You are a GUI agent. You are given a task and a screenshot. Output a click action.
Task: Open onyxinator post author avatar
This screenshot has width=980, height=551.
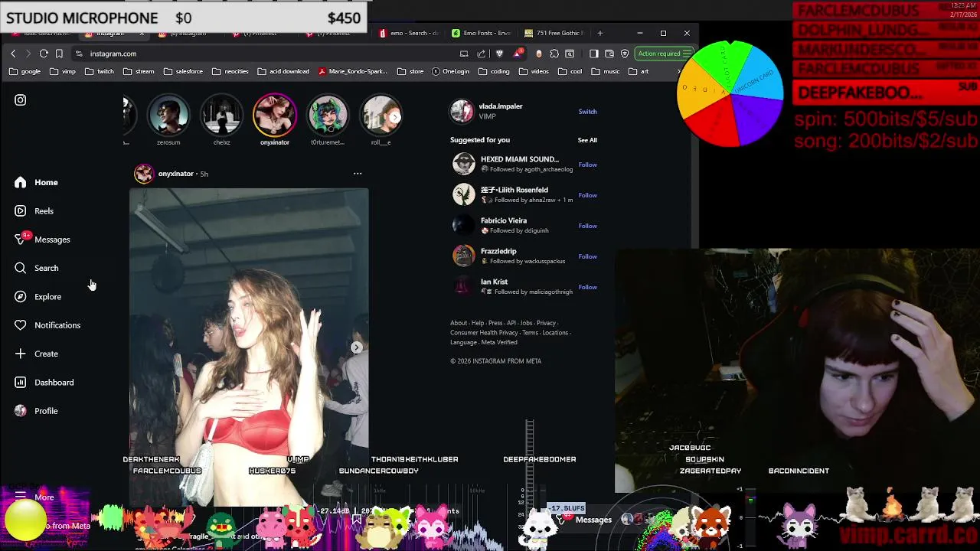143,174
